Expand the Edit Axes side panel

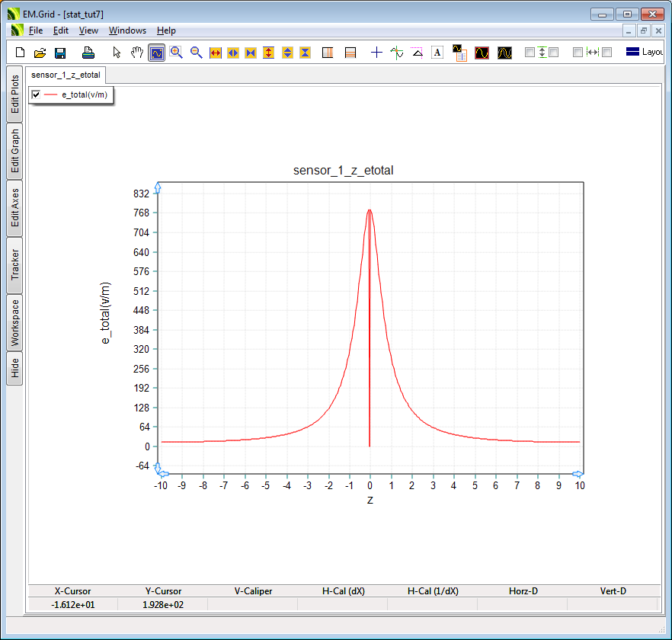[14, 208]
